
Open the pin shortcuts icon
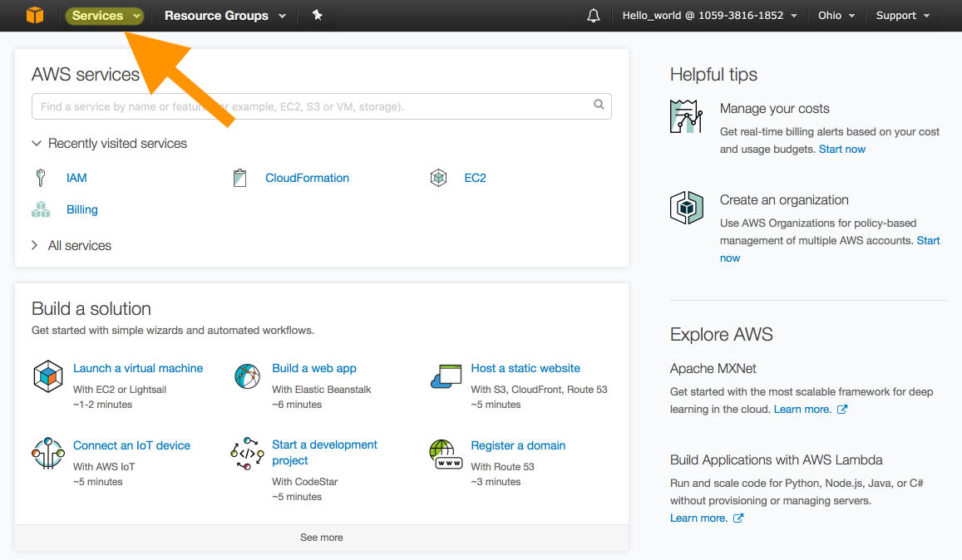coord(317,15)
